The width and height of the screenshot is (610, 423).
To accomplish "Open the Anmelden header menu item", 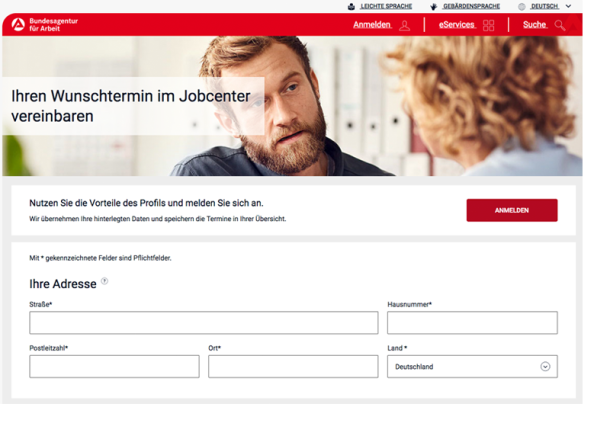I will (x=372, y=25).
